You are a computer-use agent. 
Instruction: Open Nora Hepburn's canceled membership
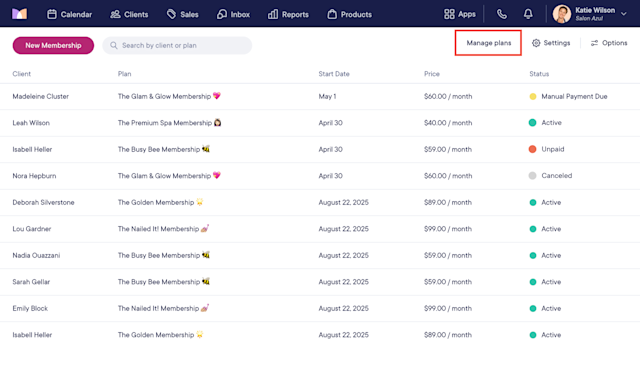[x=320, y=176]
